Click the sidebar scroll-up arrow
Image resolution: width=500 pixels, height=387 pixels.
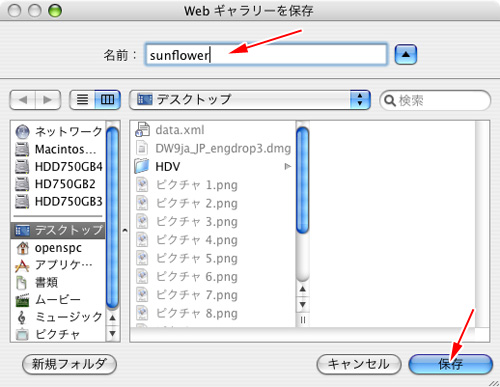[x=113, y=318]
